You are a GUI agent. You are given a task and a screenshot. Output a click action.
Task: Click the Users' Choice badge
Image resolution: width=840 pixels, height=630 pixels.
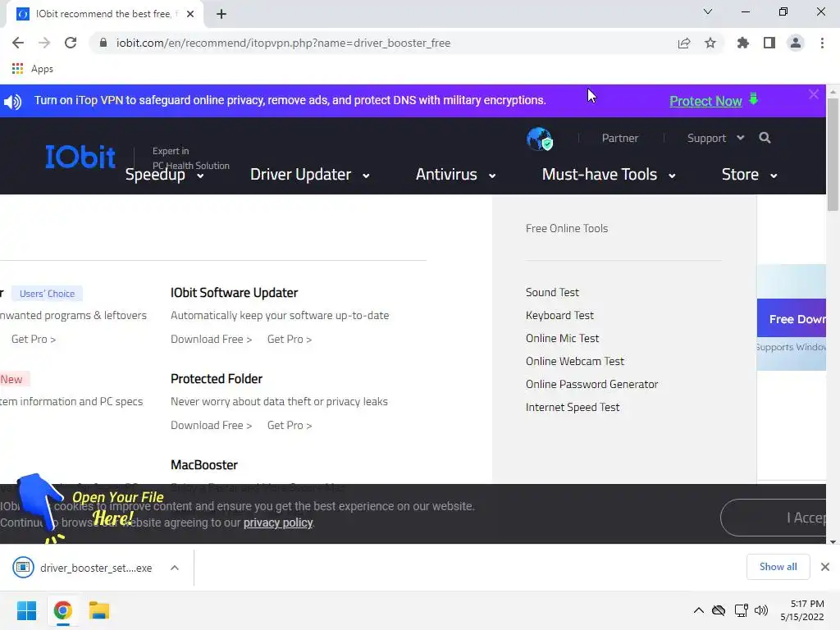(x=47, y=294)
